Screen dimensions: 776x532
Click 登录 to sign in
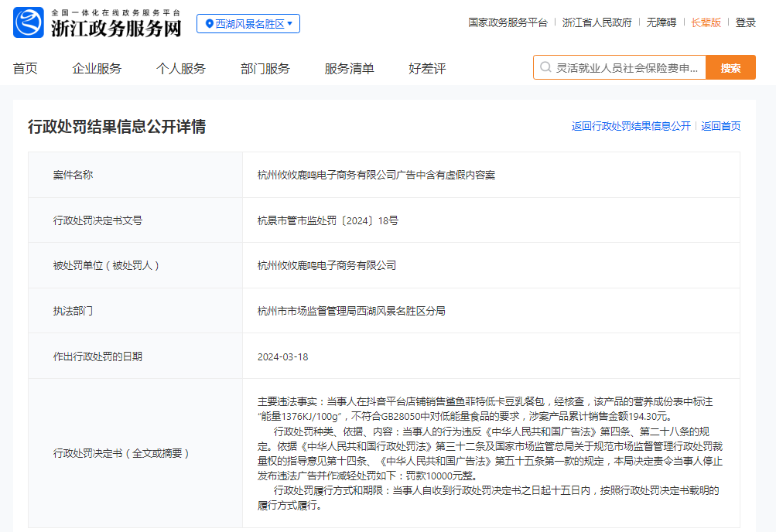click(x=745, y=22)
